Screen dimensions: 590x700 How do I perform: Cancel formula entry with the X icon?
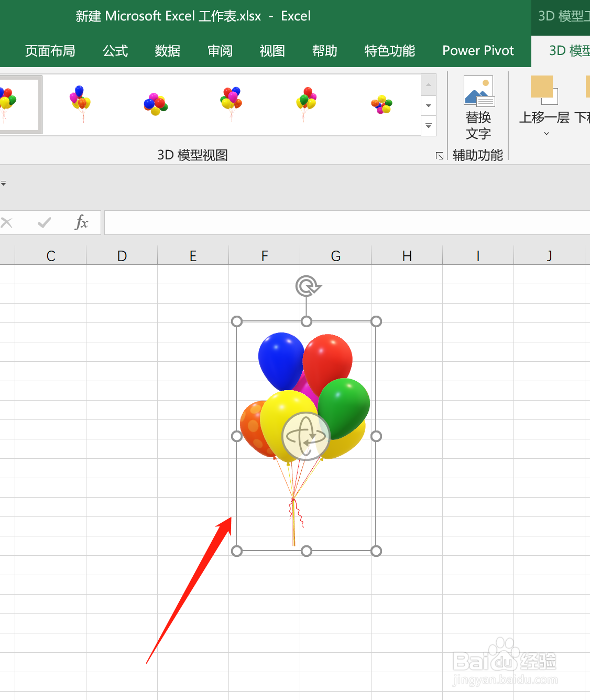pos(7,223)
